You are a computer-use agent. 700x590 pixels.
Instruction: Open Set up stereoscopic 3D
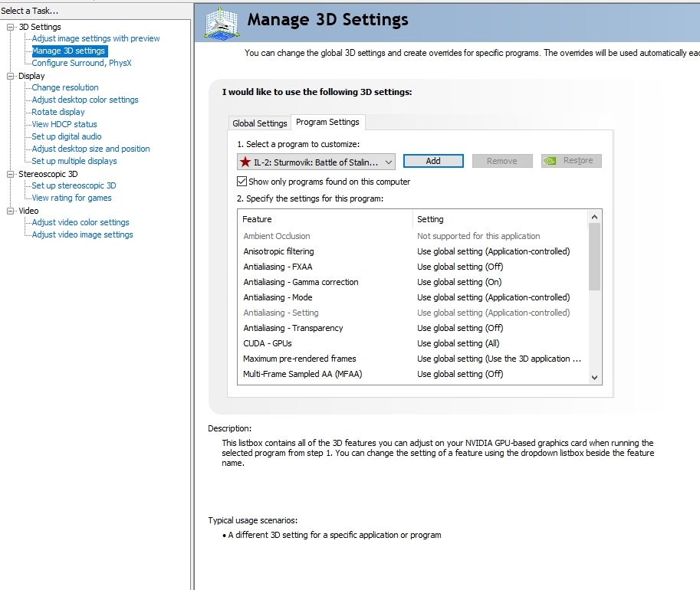click(x=74, y=185)
